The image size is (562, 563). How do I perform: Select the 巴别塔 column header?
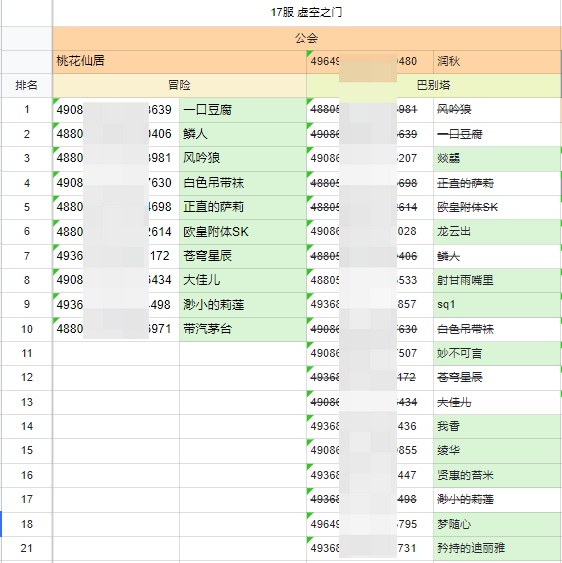434,85
